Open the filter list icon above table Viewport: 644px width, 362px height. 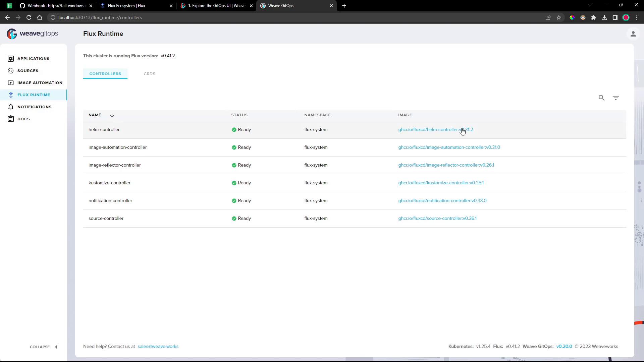pos(615,98)
